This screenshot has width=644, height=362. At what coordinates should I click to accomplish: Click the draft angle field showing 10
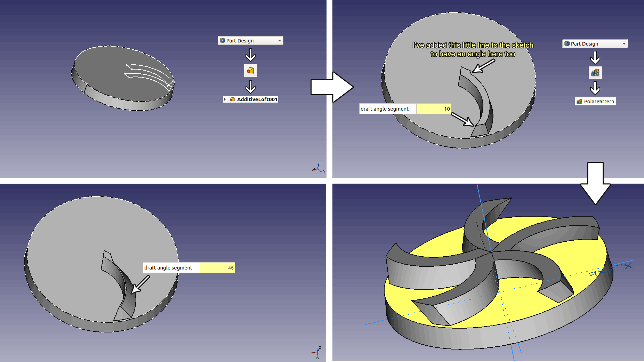434,109
